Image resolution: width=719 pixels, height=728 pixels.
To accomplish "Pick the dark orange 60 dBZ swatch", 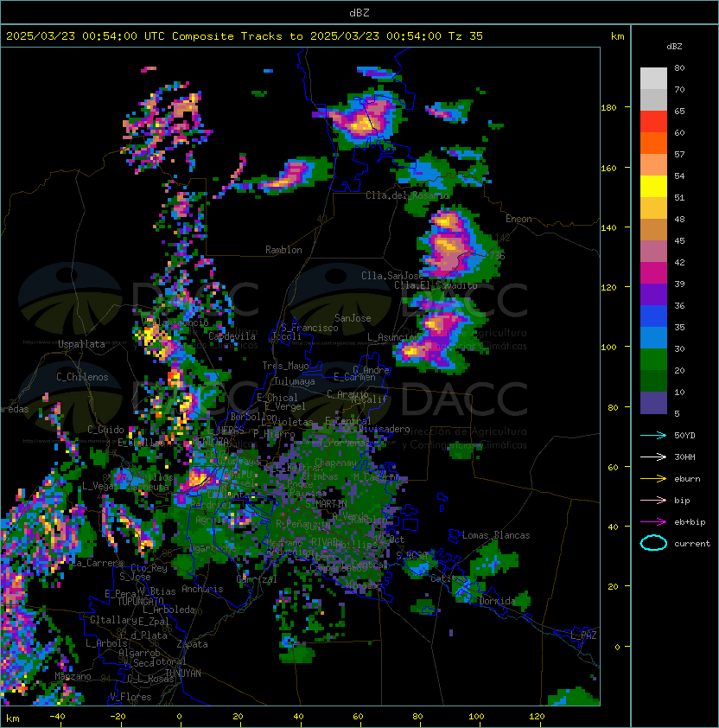I will (653, 143).
